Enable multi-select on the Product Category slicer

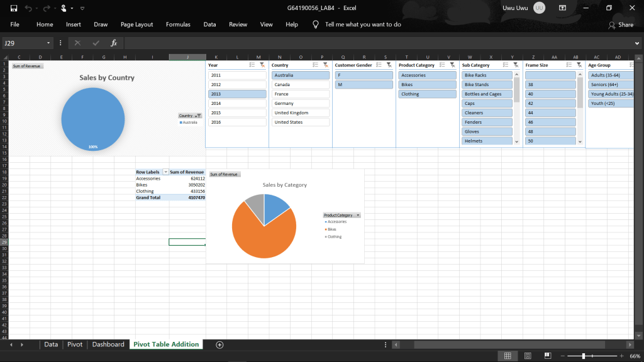(x=442, y=65)
